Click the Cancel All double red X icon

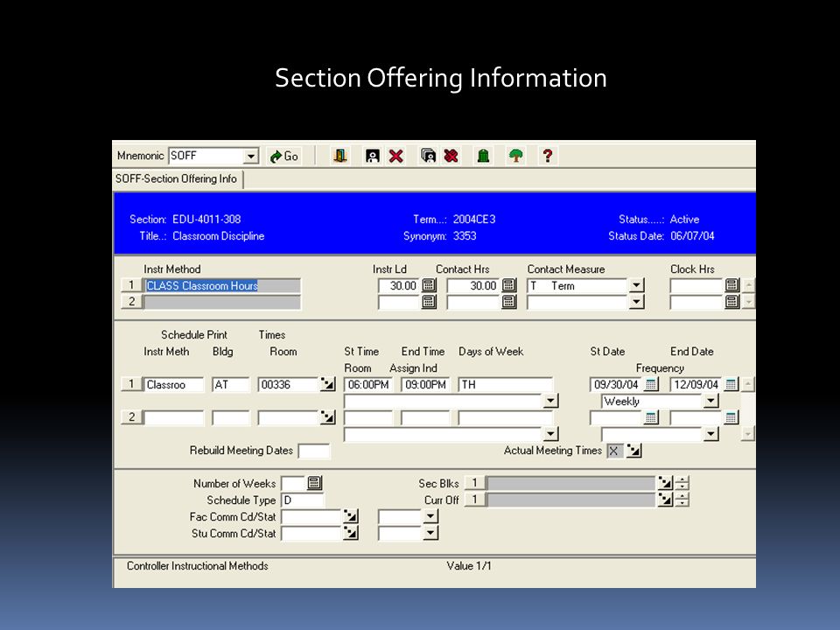point(451,156)
